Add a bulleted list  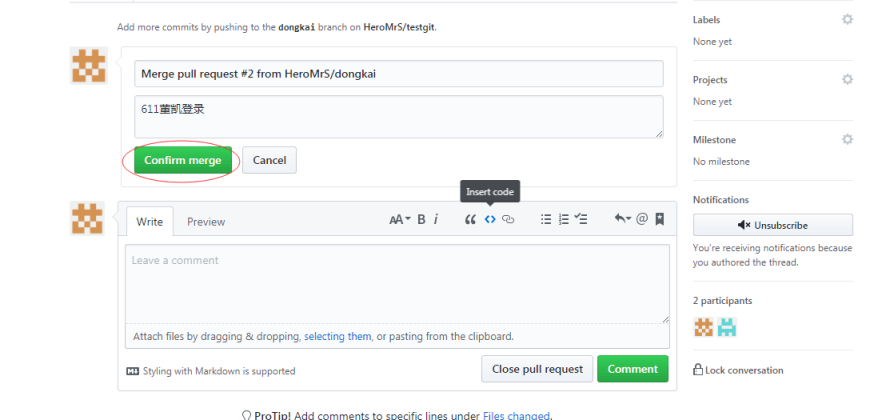click(x=546, y=219)
